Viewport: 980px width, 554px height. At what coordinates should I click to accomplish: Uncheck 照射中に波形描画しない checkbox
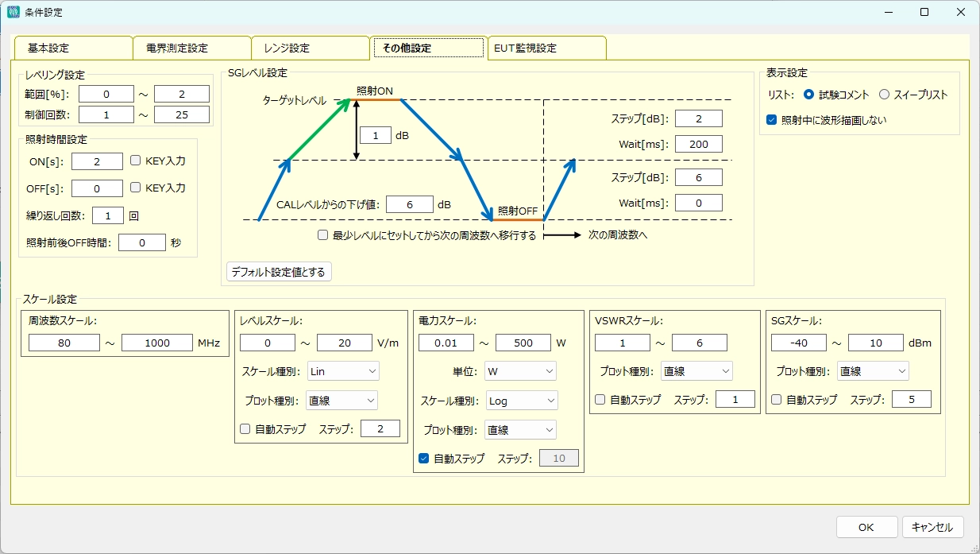(x=771, y=120)
